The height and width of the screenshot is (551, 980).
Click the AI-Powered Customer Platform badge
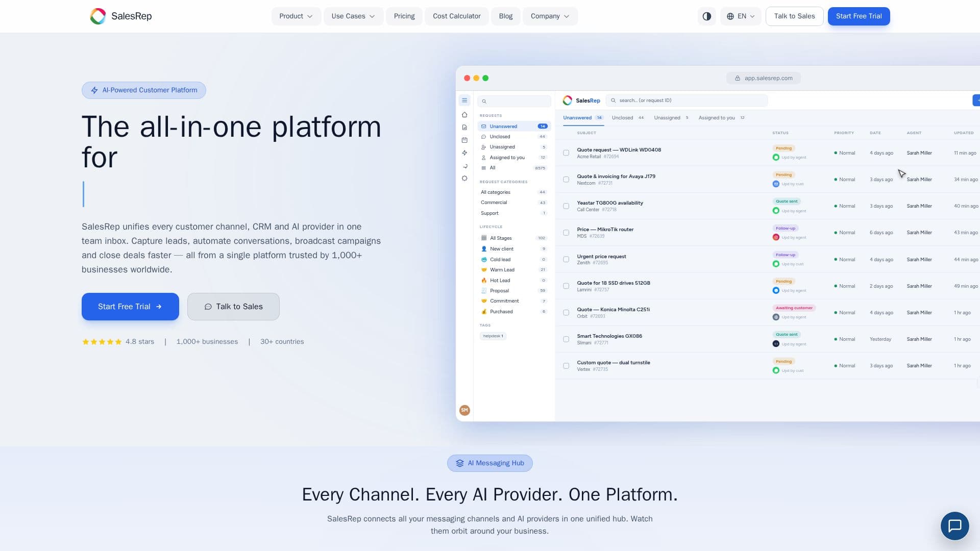144,90
